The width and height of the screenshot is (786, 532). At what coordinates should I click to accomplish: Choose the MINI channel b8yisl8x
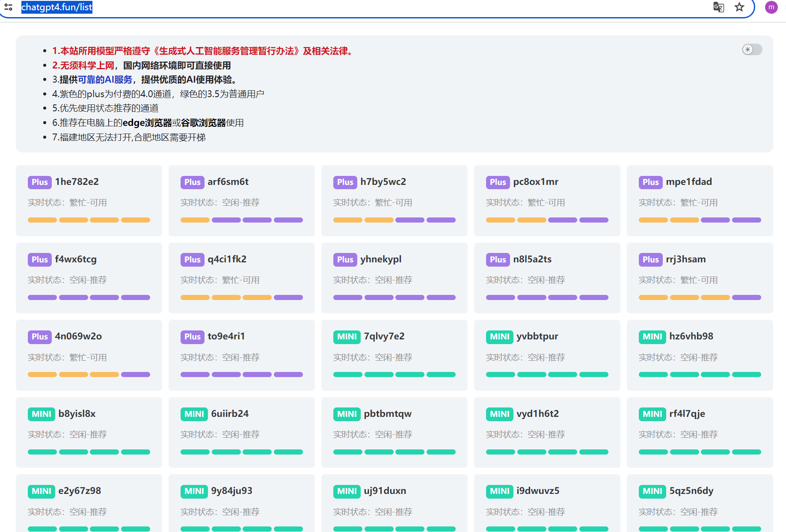[x=89, y=432]
